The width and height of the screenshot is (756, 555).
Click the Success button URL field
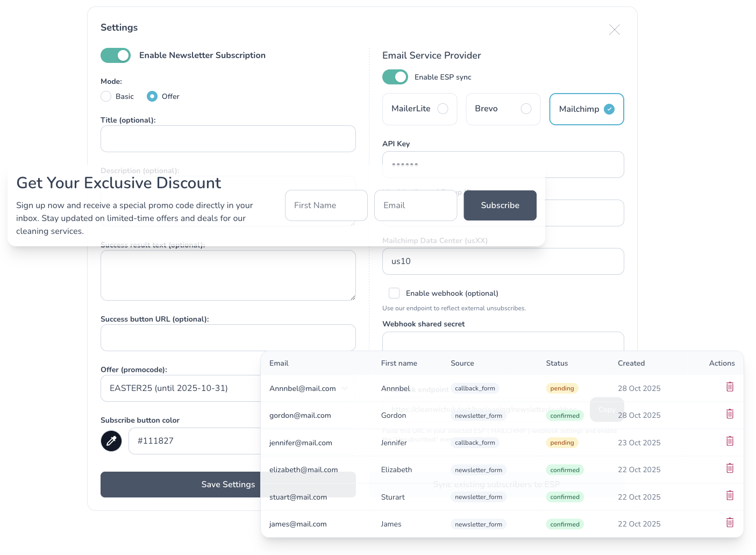point(228,338)
